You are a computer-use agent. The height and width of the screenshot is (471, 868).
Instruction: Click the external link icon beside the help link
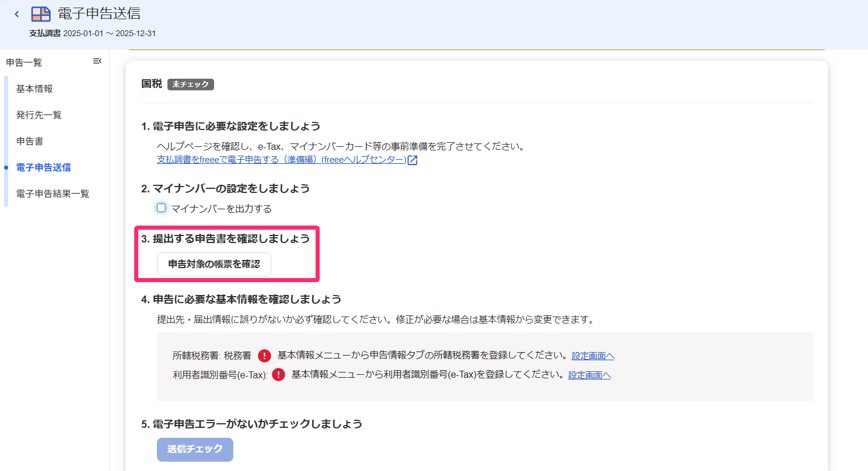click(x=412, y=160)
